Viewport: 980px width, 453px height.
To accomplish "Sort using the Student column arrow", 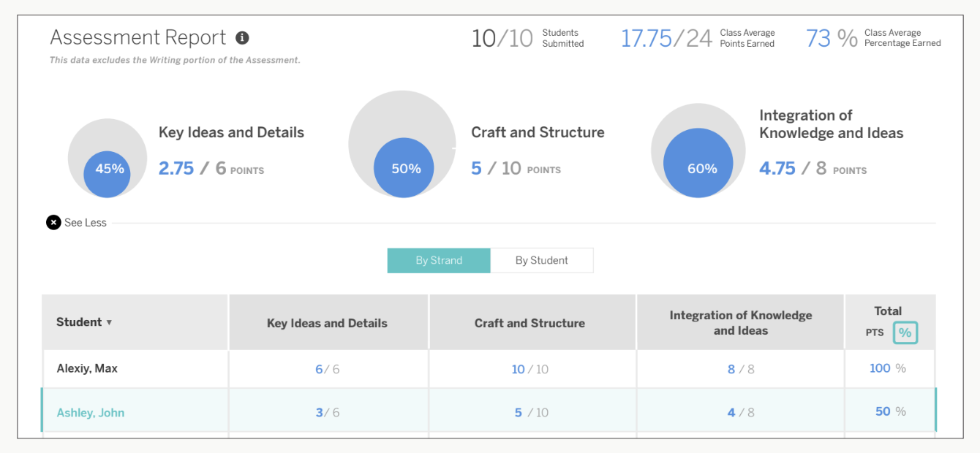I will click(109, 322).
